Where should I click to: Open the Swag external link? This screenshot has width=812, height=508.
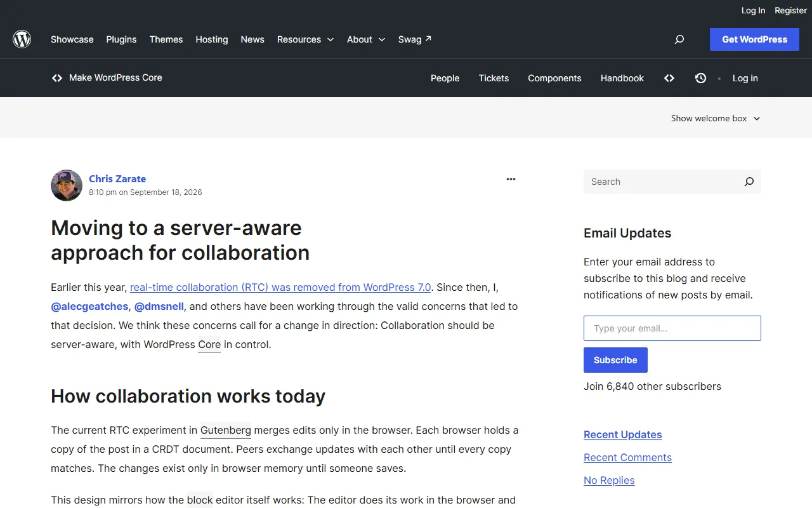click(x=415, y=39)
